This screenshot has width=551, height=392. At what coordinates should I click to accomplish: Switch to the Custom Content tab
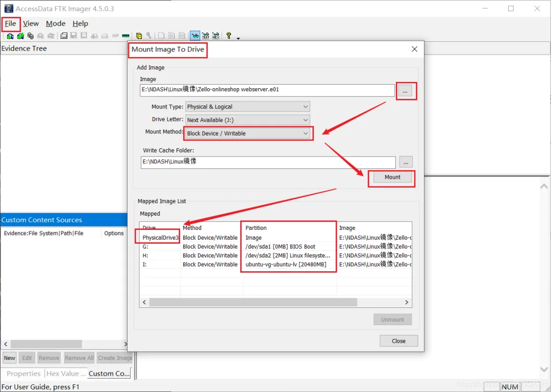(x=109, y=373)
